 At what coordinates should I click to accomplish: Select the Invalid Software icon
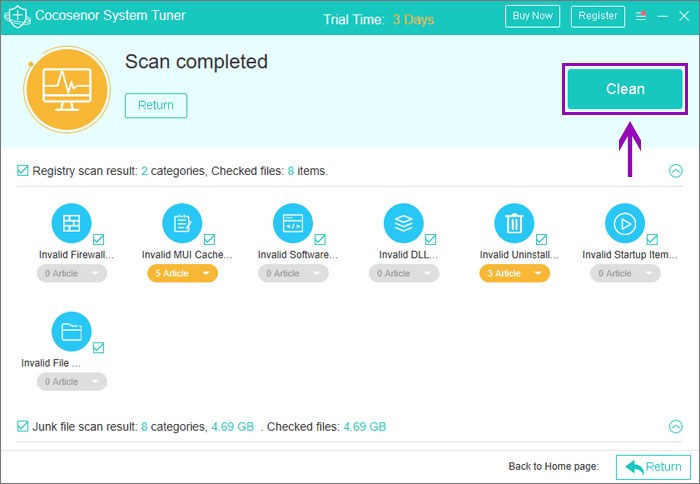click(x=293, y=223)
